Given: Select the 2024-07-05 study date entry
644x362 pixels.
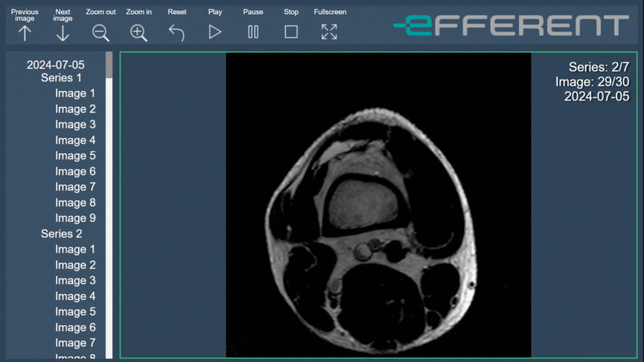Looking at the screenshot, I should click(x=55, y=65).
